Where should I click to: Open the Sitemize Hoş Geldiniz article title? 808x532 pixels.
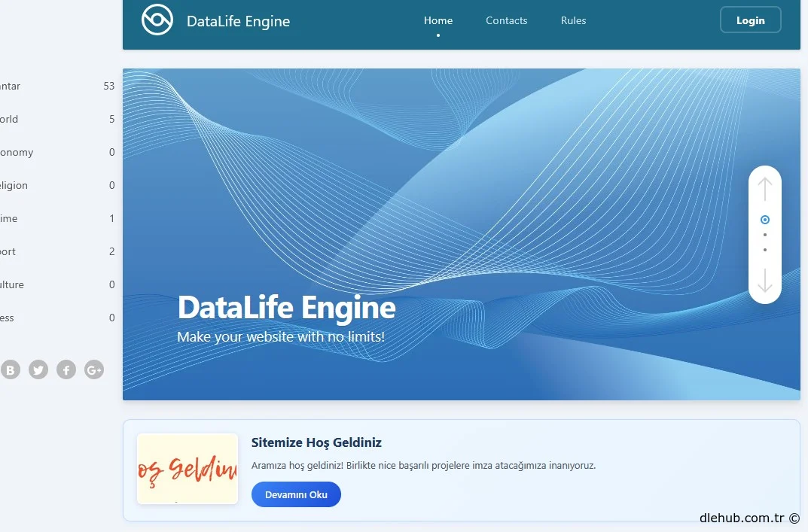316,442
